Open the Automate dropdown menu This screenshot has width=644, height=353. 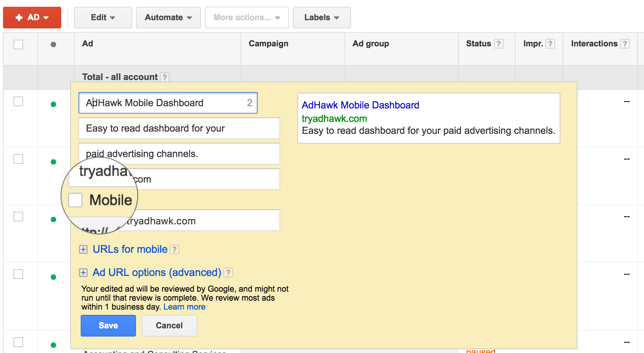pos(168,18)
